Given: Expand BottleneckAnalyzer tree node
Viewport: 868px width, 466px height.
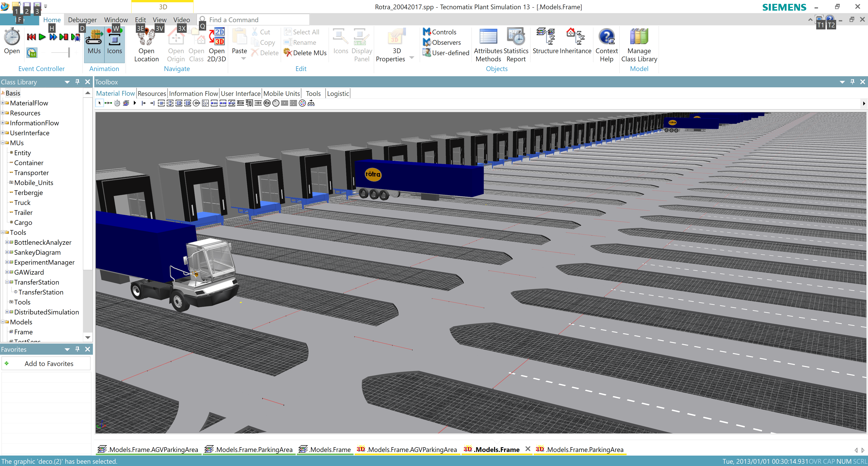Looking at the screenshot, I should tap(7, 243).
